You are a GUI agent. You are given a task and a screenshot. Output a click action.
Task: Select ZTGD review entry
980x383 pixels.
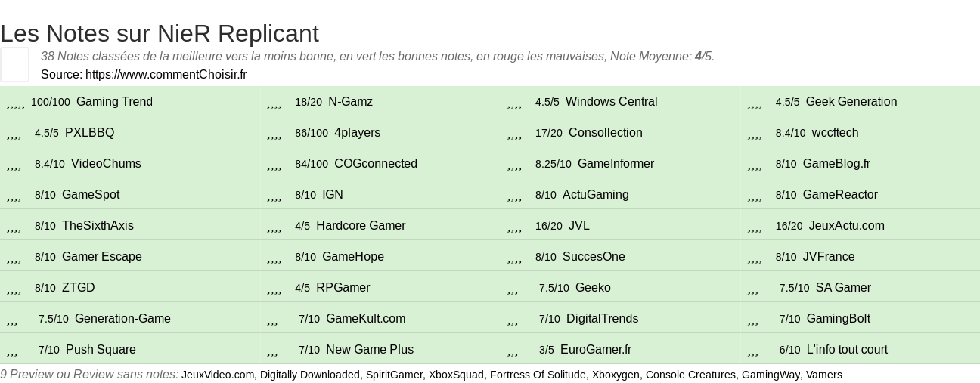pos(78,288)
